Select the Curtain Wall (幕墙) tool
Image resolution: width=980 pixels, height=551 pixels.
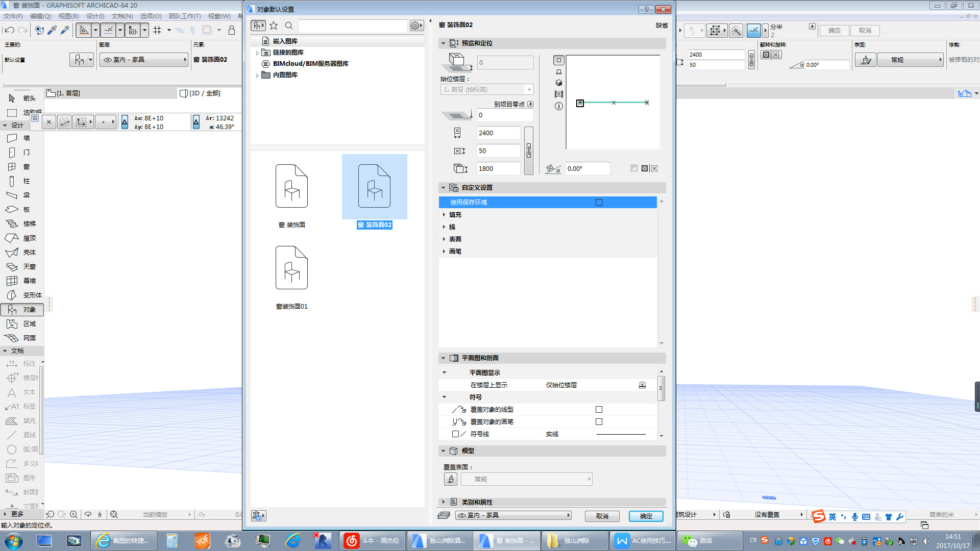click(20, 281)
